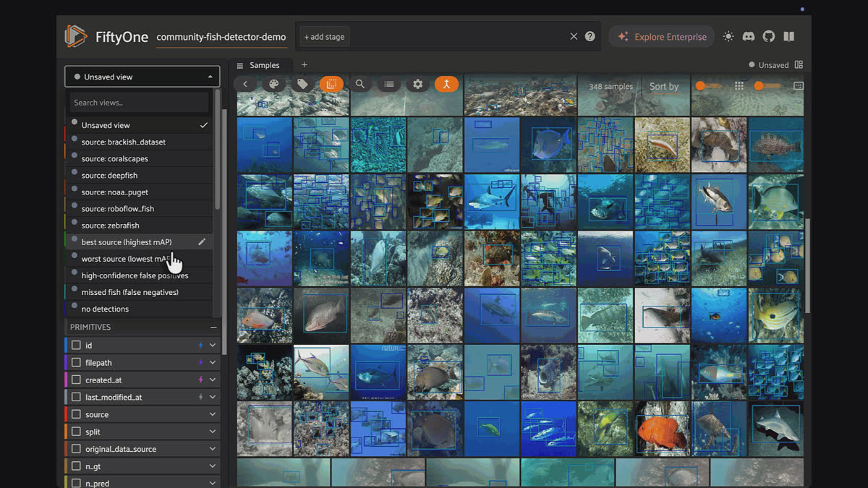Screen dimensions: 868x488
Task: Open the list operators browser icon
Action: (388, 85)
